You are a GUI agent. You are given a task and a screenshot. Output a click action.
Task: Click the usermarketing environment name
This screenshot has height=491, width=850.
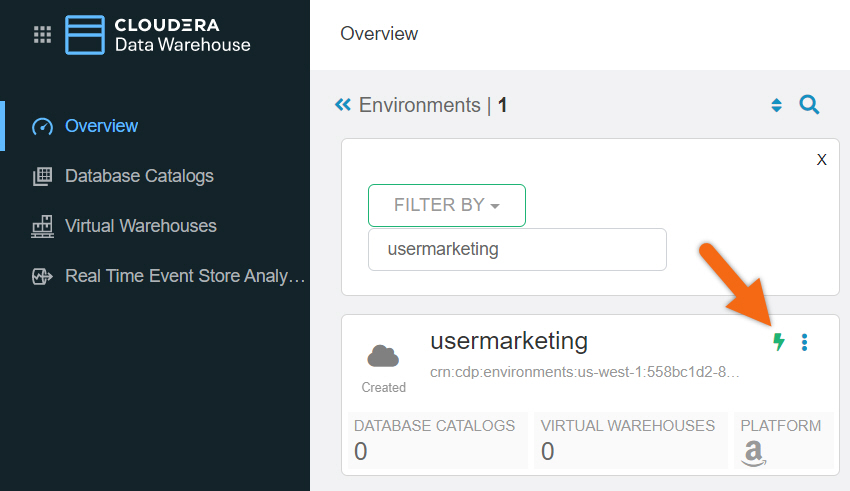[509, 341]
